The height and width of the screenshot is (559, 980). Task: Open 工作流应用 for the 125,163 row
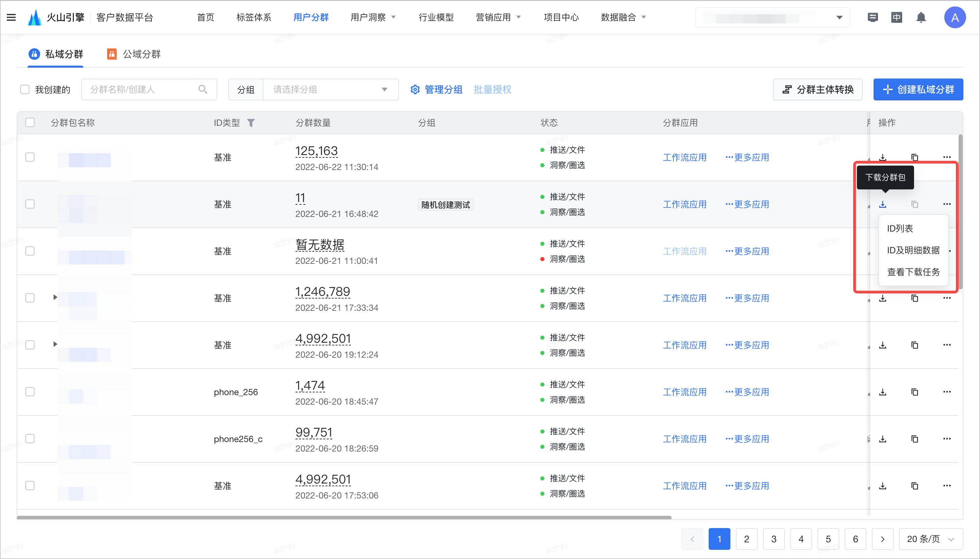click(x=685, y=157)
